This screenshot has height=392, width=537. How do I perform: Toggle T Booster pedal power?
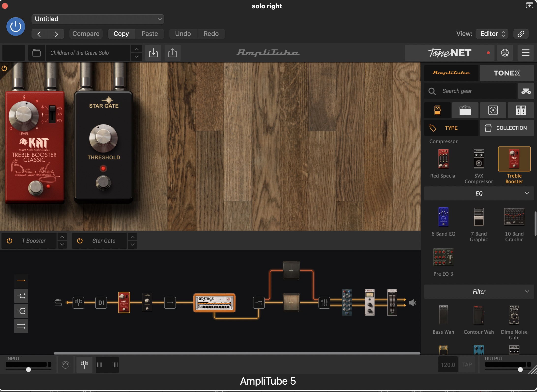pyautogui.click(x=10, y=241)
